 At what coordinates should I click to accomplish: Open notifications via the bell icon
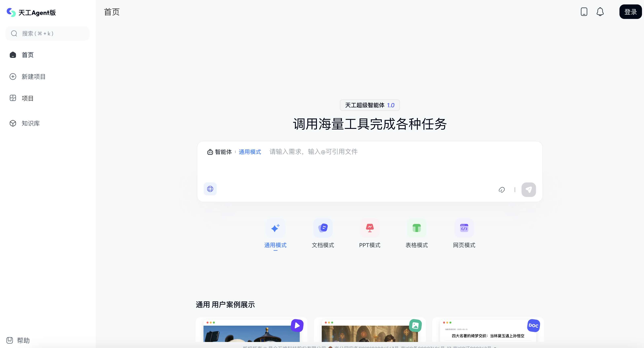(x=600, y=12)
